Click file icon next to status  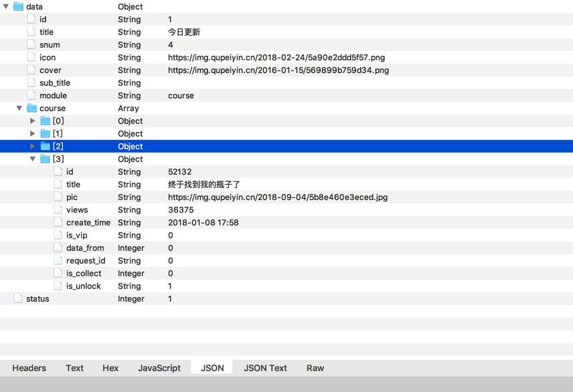tap(18, 298)
